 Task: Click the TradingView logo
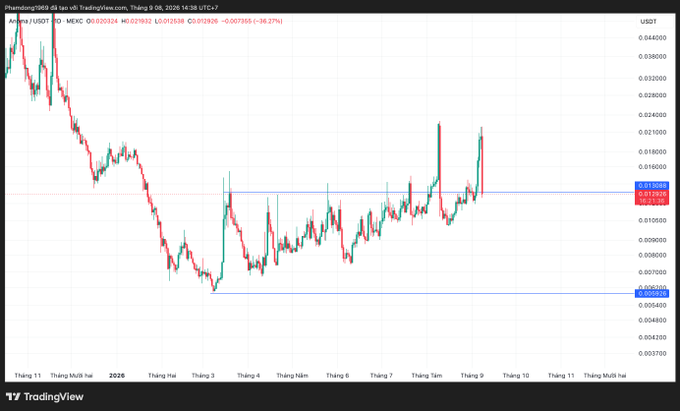(45, 397)
